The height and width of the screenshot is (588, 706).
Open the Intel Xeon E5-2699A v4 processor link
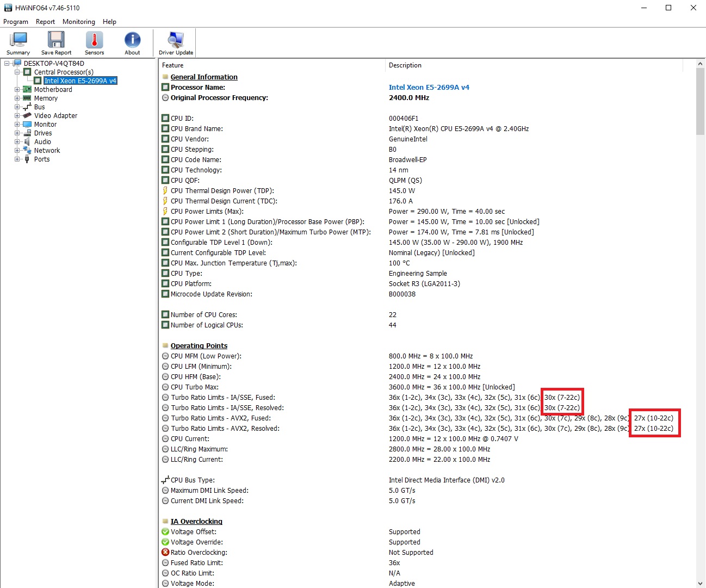[429, 88]
